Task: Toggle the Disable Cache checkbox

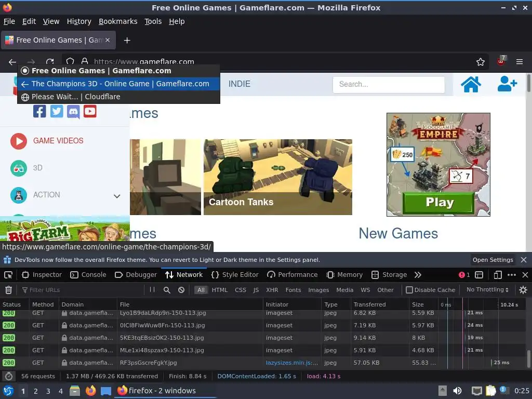Action: [x=409, y=290]
